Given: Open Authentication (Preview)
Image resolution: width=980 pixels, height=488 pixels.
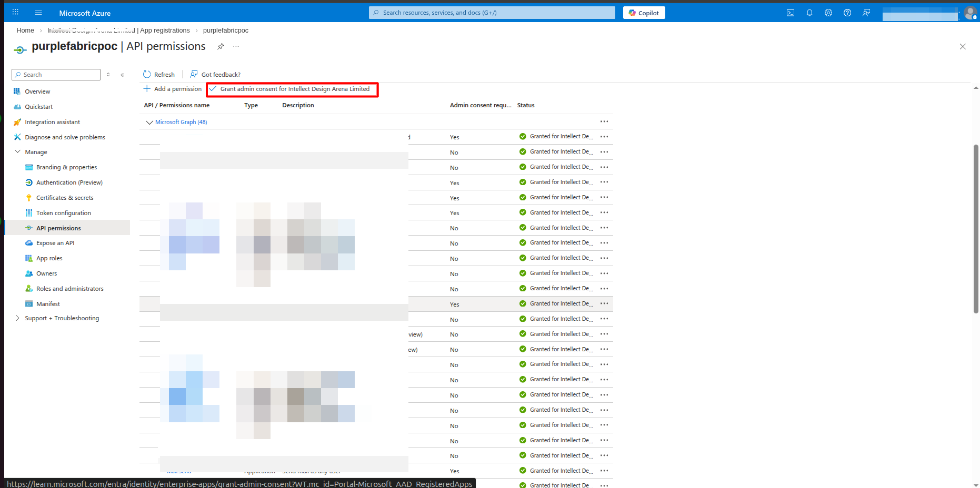Looking at the screenshot, I should [69, 182].
